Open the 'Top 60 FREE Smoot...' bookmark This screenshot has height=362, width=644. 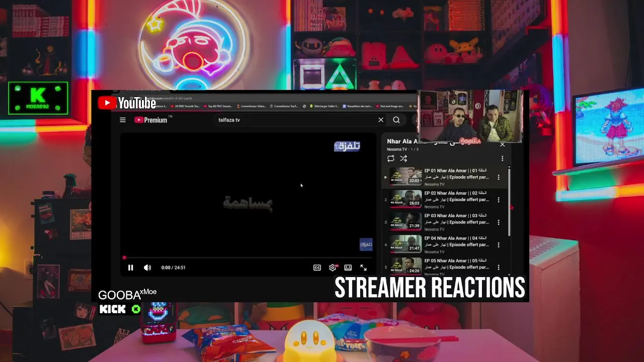coord(218,106)
